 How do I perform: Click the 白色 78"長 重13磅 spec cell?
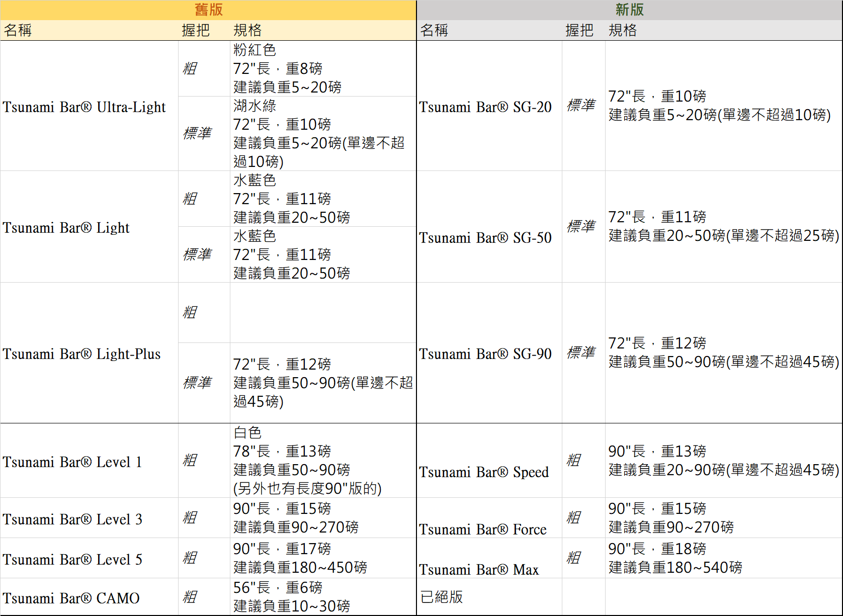pyautogui.click(x=323, y=461)
